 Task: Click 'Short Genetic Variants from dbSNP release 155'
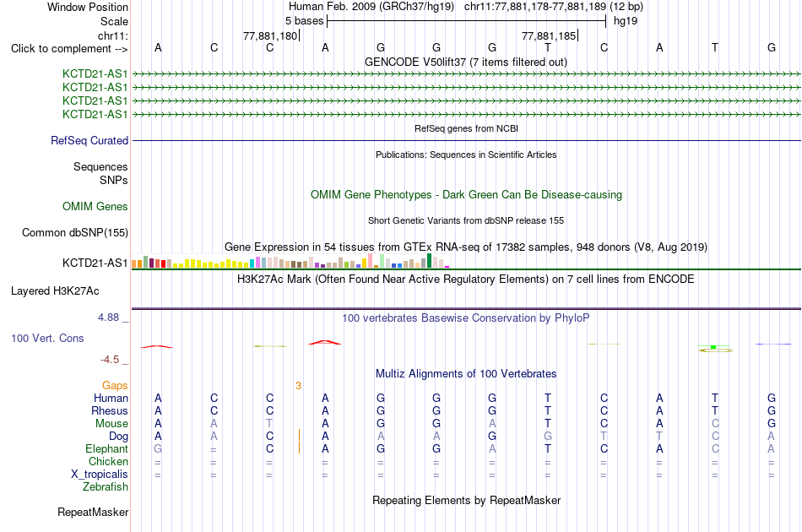[466, 220]
